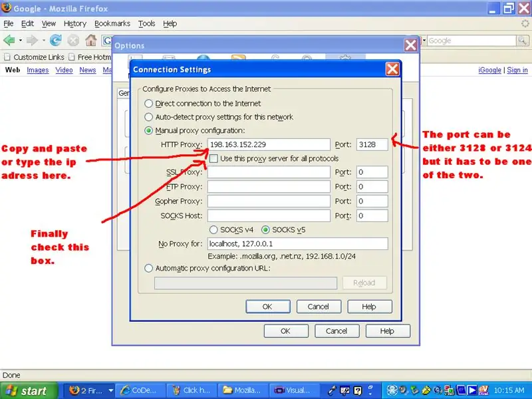Click the Images link on Google page
Image resolution: width=532 pixels, height=399 pixels.
38,70
